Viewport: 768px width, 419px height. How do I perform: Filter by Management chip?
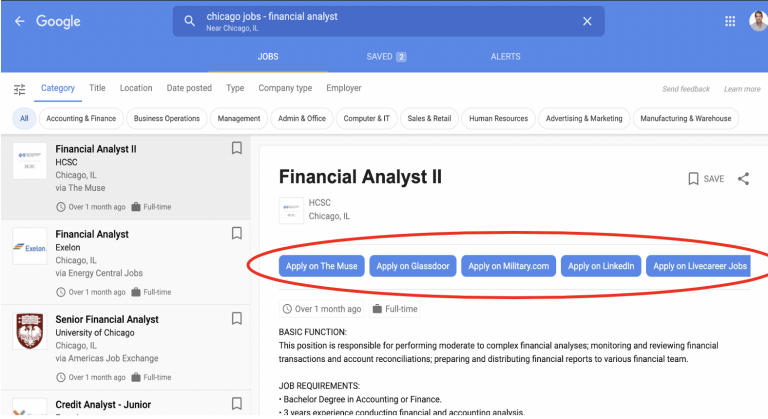[239, 119]
